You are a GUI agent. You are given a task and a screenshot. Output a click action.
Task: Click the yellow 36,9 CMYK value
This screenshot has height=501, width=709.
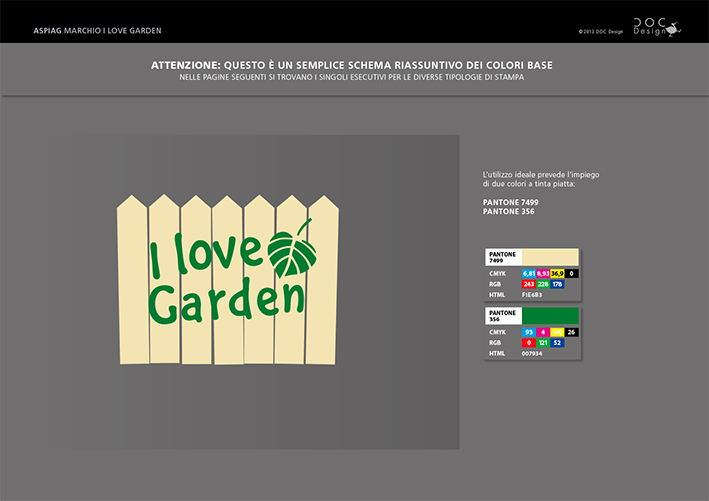(x=557, y=274)
